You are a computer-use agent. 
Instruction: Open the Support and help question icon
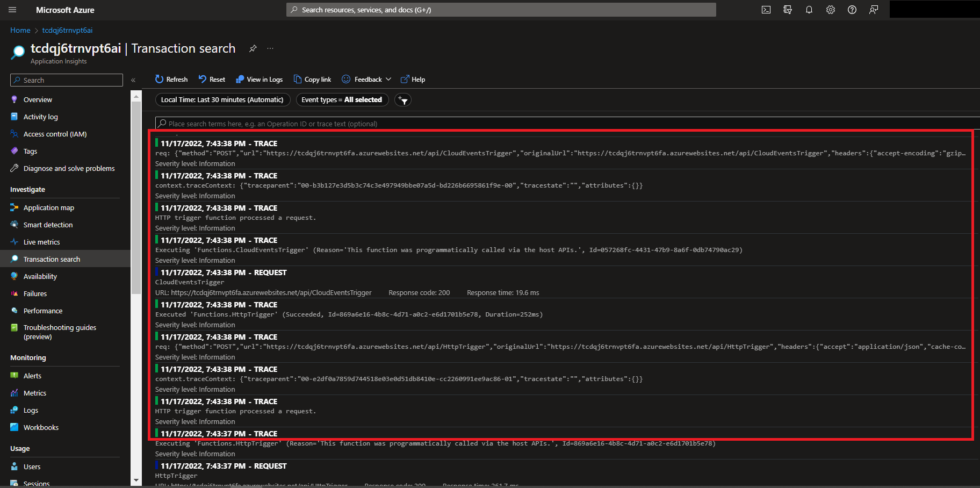coord(852,10)
